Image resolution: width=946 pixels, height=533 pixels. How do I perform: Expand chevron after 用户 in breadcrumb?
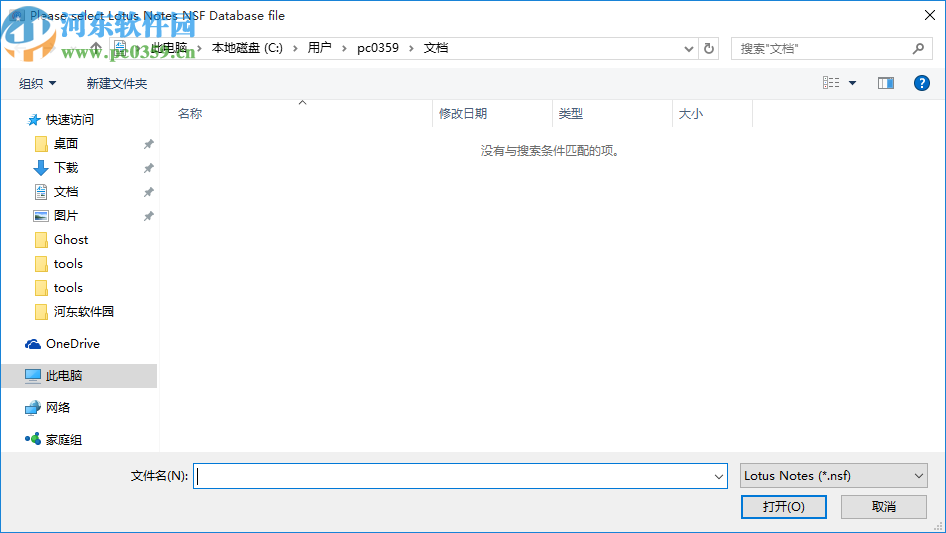point(344,48)
